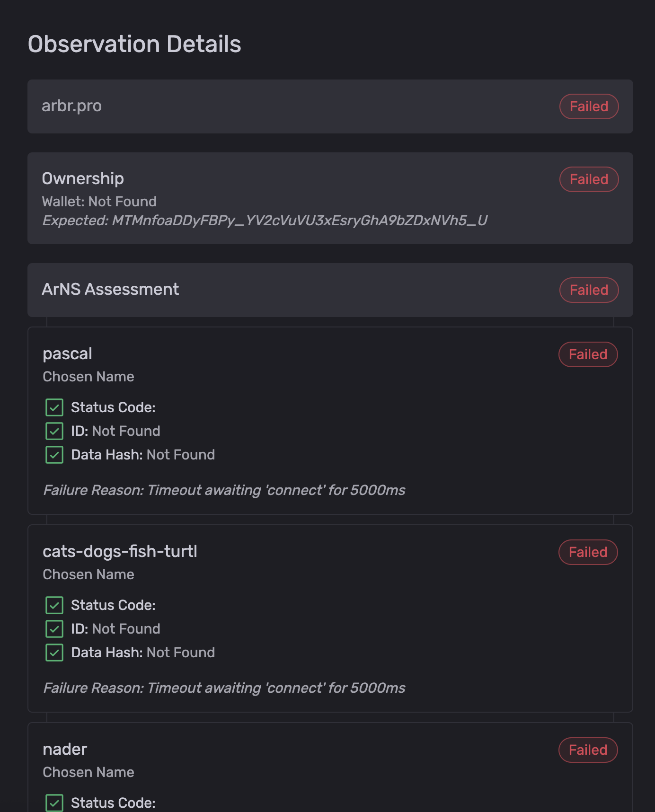Click the ArNS Assessment Failed badge
The height and width of the screenshot is (812, 655).
coord(589,290)
